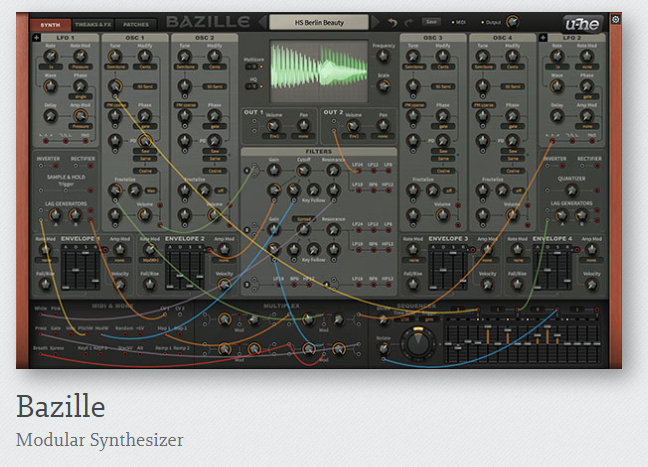Adjust the main Output volume knob
648x467 pixels.
tap(512, 21)
